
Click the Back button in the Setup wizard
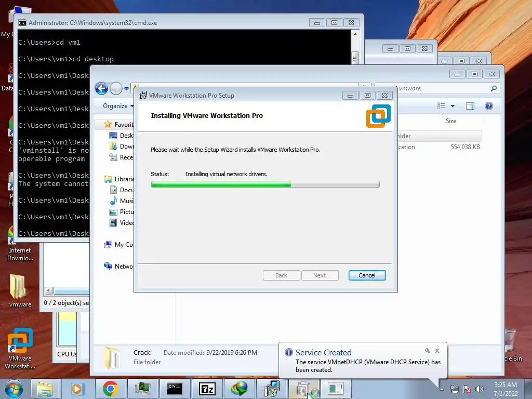pyautogui.click(x=281, y=275)
